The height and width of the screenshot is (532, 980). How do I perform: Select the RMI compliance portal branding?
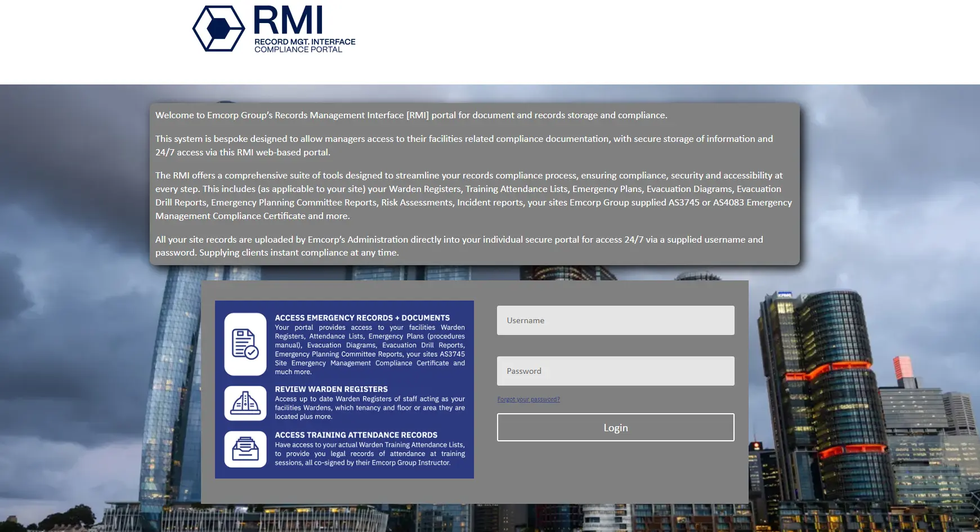274,28
